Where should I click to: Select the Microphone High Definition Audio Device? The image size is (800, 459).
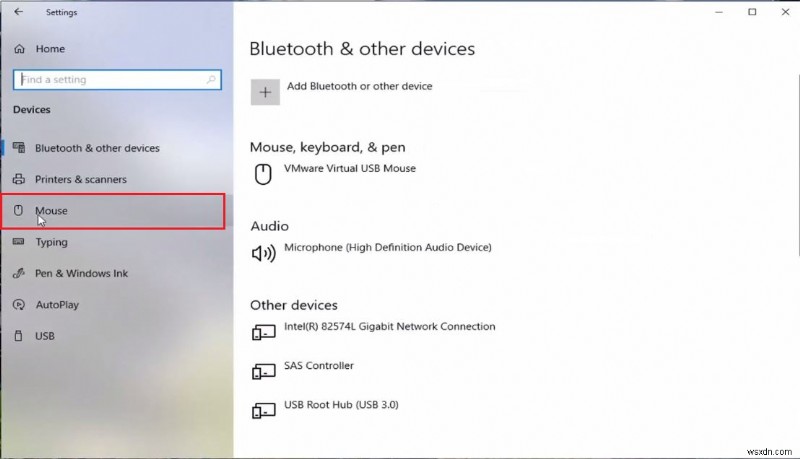coord(388,247)
